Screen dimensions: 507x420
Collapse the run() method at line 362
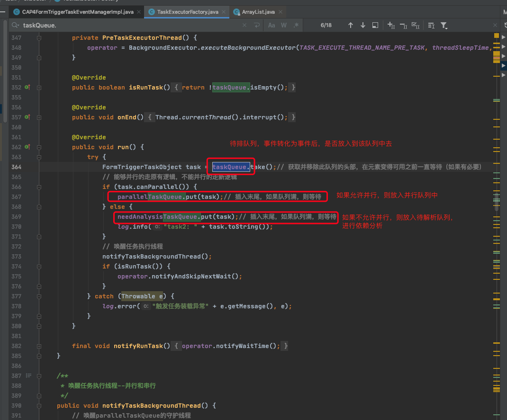[x=39, y=147]
